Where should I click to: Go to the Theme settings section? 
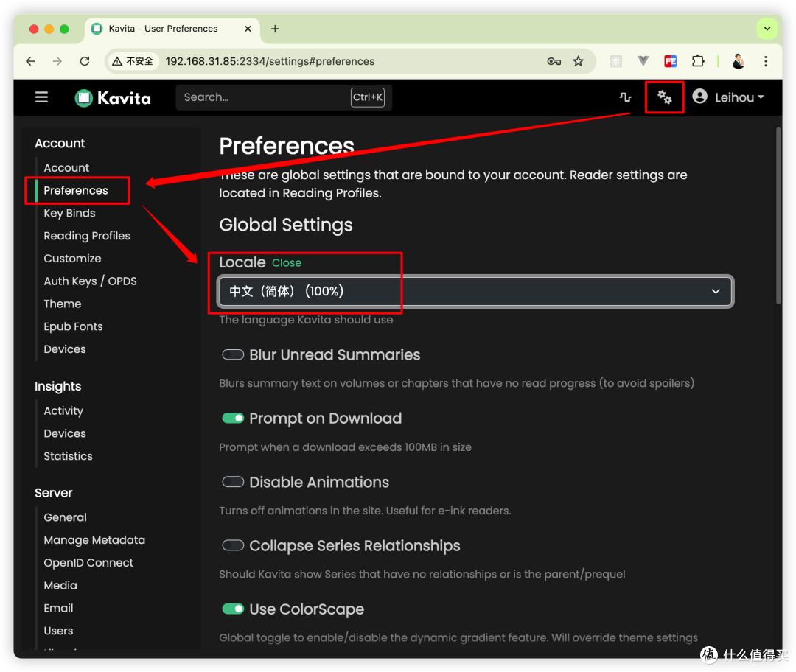click(x=63, y=304)
